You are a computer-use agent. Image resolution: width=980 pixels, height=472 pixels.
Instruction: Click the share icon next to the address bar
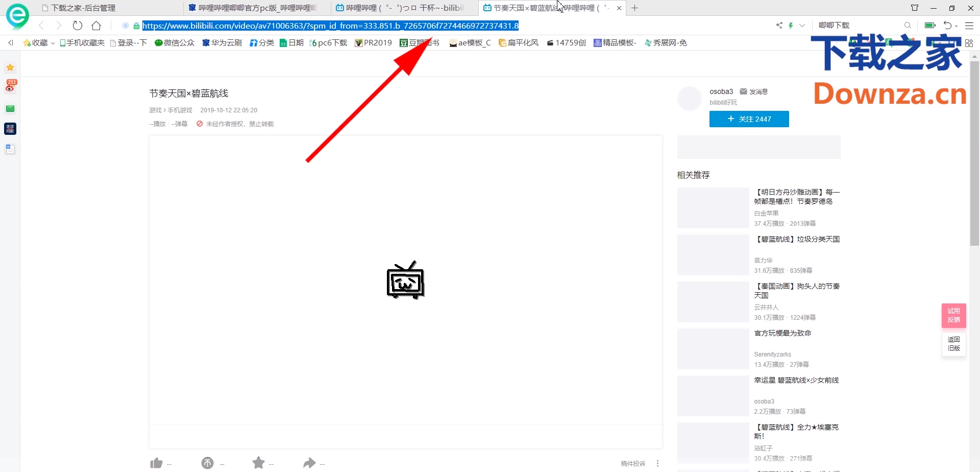click(x=779, y=25)
